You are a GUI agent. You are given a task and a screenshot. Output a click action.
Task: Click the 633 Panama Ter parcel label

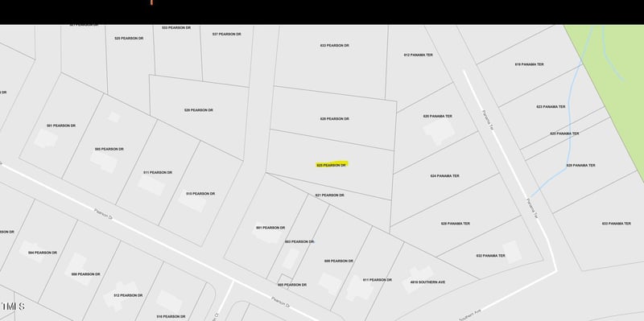(616, 224)
